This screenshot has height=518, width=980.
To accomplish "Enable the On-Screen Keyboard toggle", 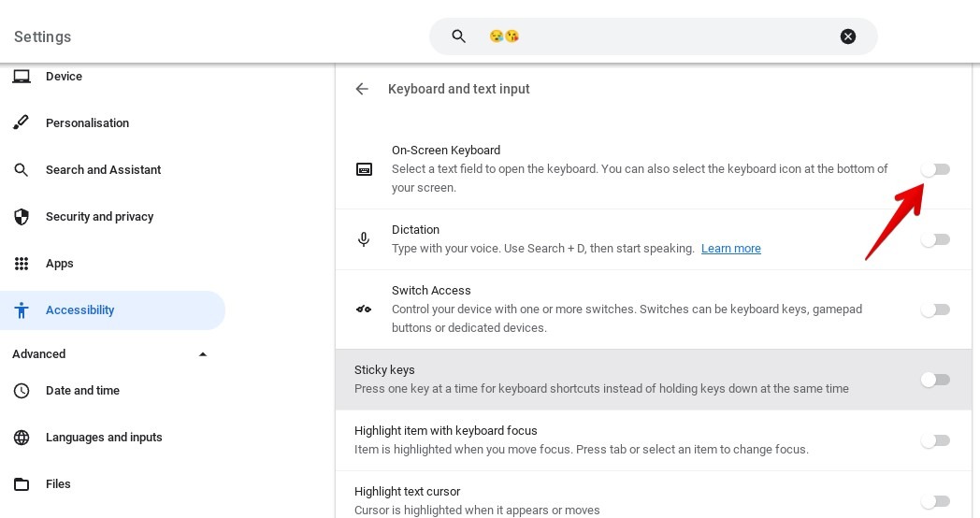I will (936, 169).
